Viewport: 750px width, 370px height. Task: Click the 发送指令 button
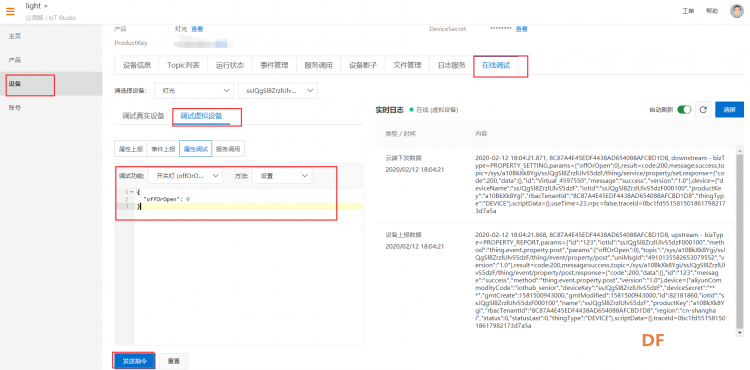[x=134, y=361]
